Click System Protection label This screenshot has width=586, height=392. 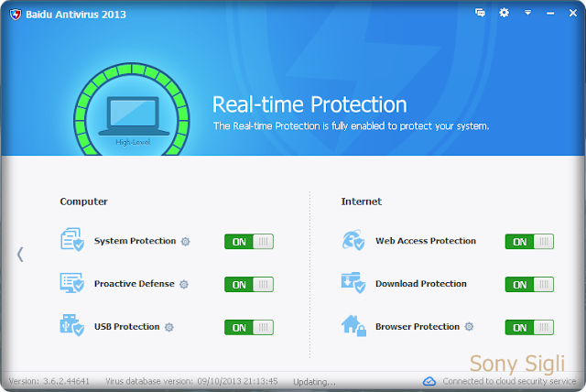(135, 241)
